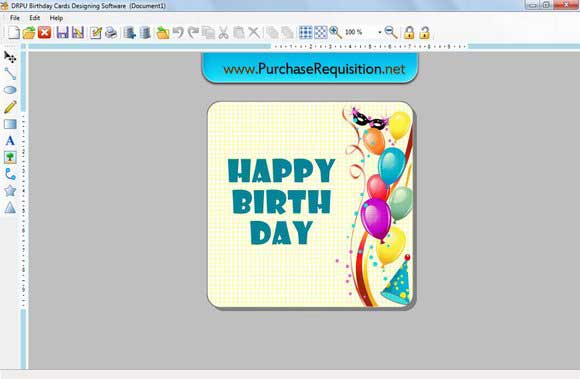Select the Star shape tool
The image size is (580, 379).
pos(10,191)
